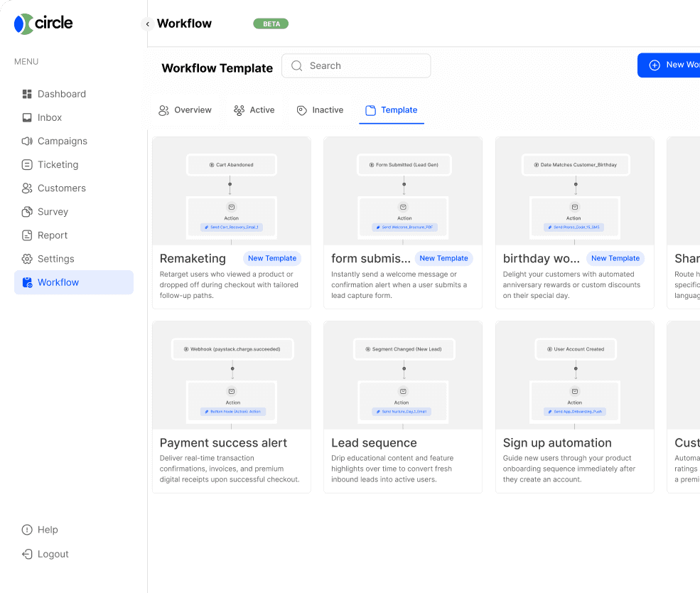Focus the Search input field

point(356,65)
